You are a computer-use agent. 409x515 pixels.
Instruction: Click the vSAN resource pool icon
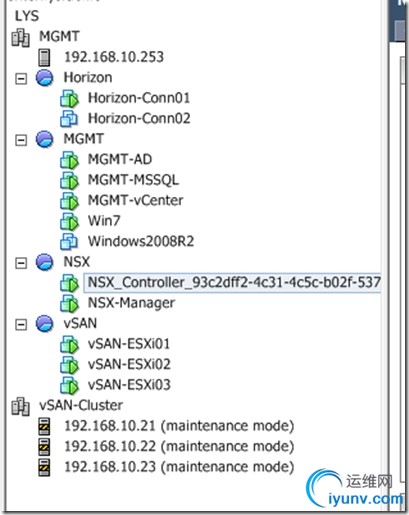point(45,324)
